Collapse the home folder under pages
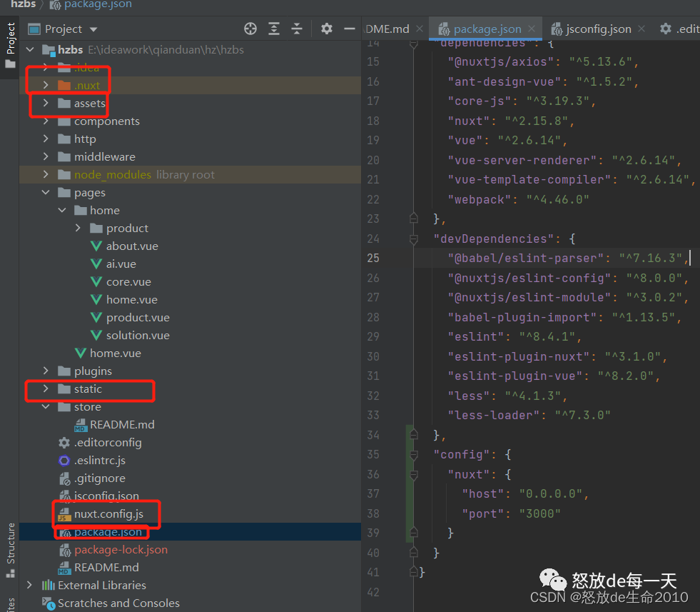700x612 pixels. [62, 210]
